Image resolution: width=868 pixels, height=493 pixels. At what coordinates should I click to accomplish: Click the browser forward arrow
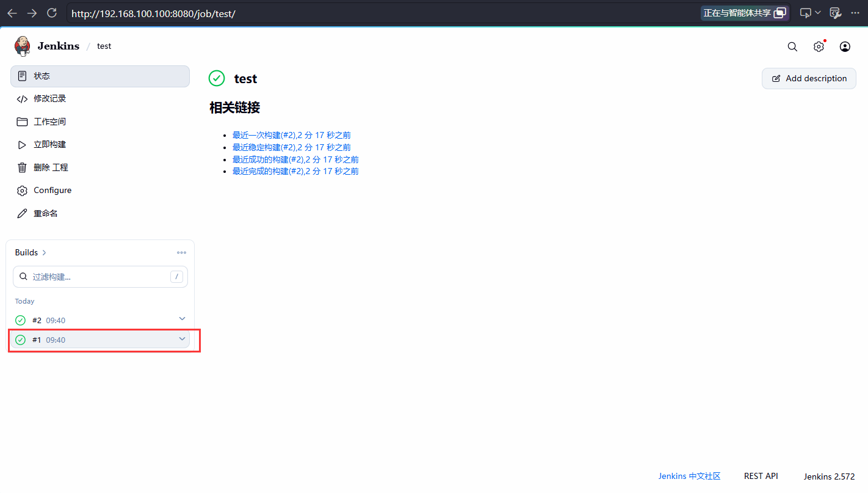(x=32, y=13)
